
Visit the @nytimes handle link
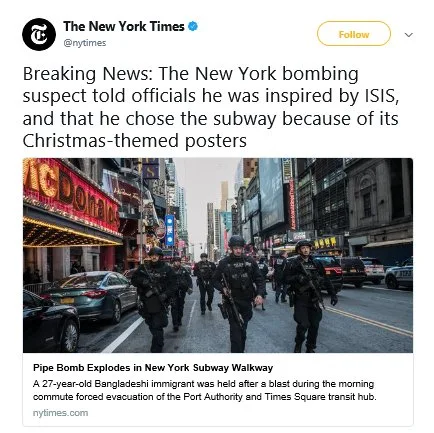(85, 43)
